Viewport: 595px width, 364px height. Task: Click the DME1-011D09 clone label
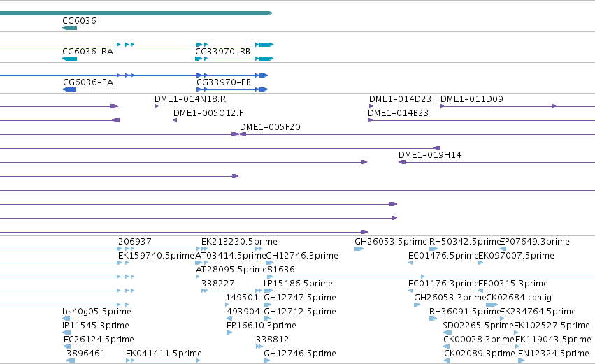click(472, 99)
